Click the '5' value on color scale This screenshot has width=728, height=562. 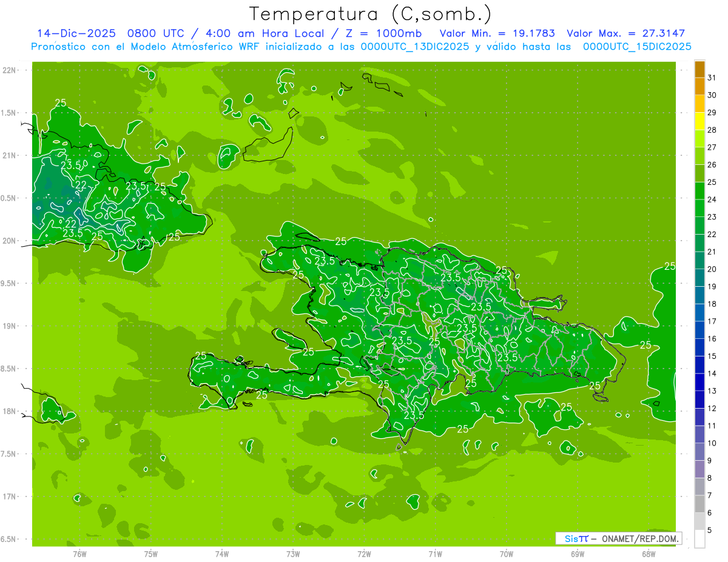tap(709, 530)
